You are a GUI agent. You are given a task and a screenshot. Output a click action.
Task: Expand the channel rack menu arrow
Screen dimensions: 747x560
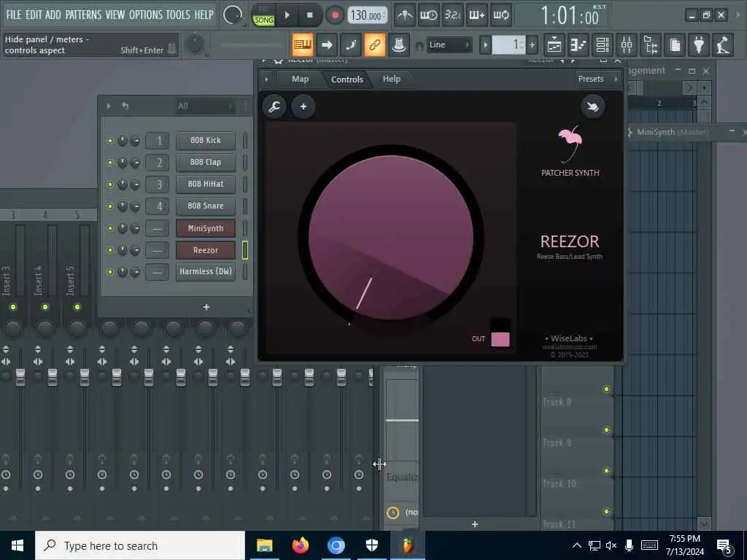click(109, 106)
